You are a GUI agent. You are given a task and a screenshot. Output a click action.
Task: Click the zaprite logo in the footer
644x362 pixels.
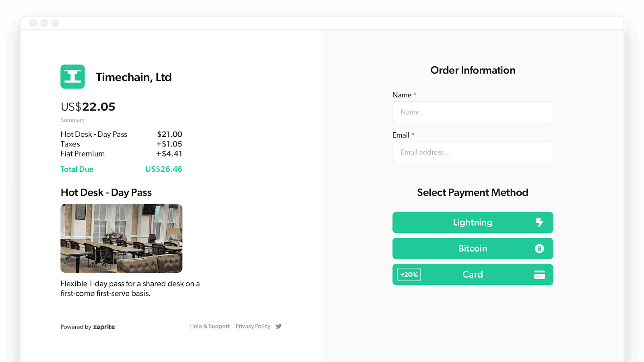coord(103,327)
